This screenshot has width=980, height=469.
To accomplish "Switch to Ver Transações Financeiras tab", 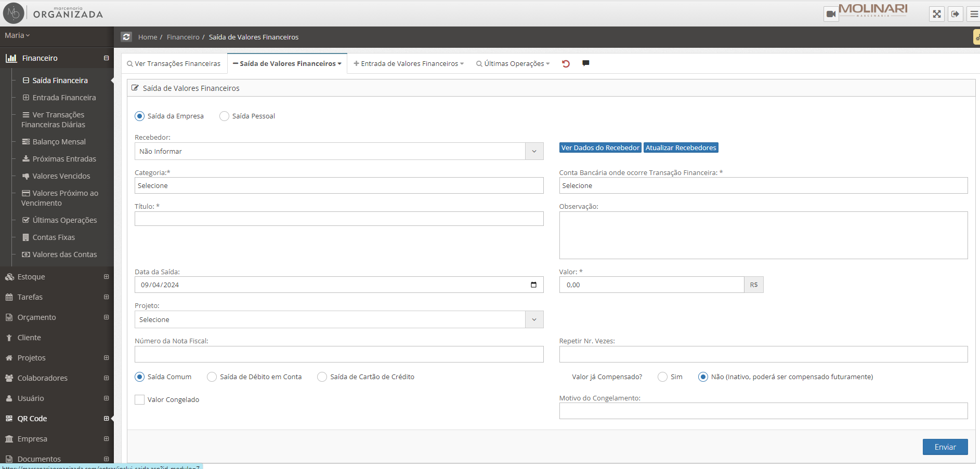I will pyautogui.click(x=174, y=63).
